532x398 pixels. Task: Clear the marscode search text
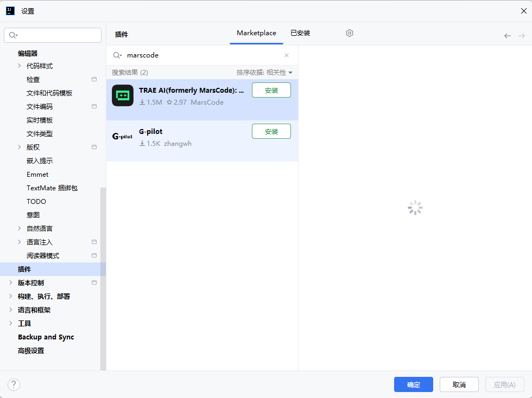click(x=287, y=55)
